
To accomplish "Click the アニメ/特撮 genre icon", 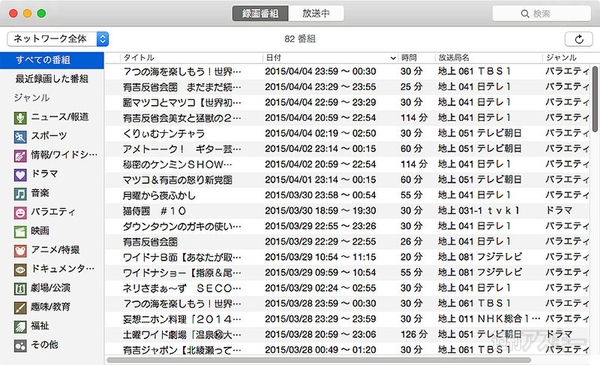I will point(20,251).
